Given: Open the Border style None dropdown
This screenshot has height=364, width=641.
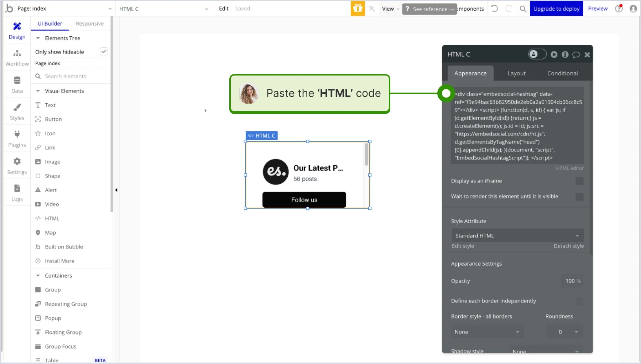Looking at the screenshot, I should point(487,332).
